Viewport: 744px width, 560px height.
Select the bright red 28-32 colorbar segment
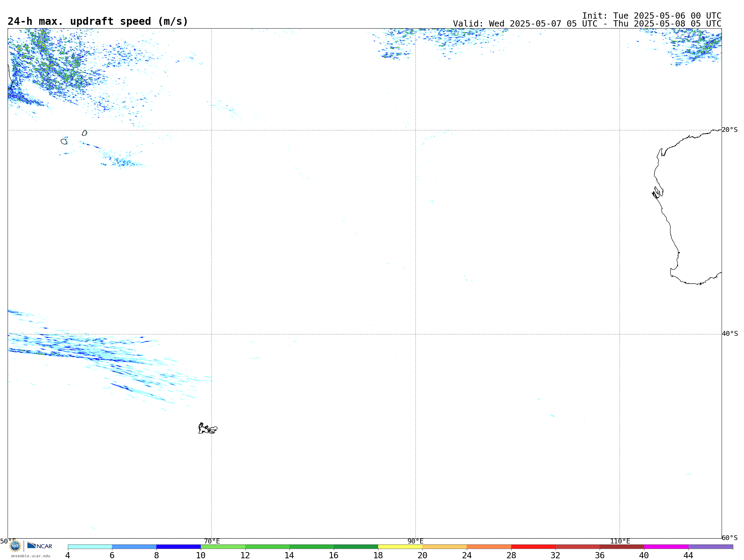[x=533, y=547]
